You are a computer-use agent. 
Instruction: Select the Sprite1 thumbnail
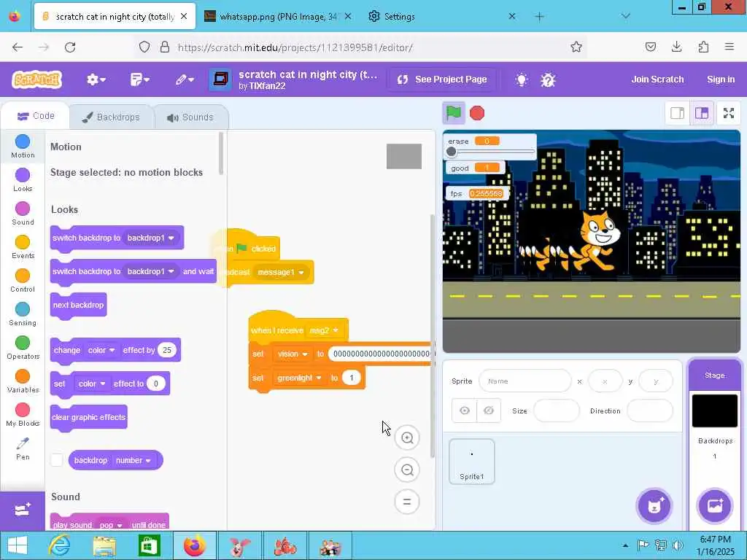click(472, 462)
